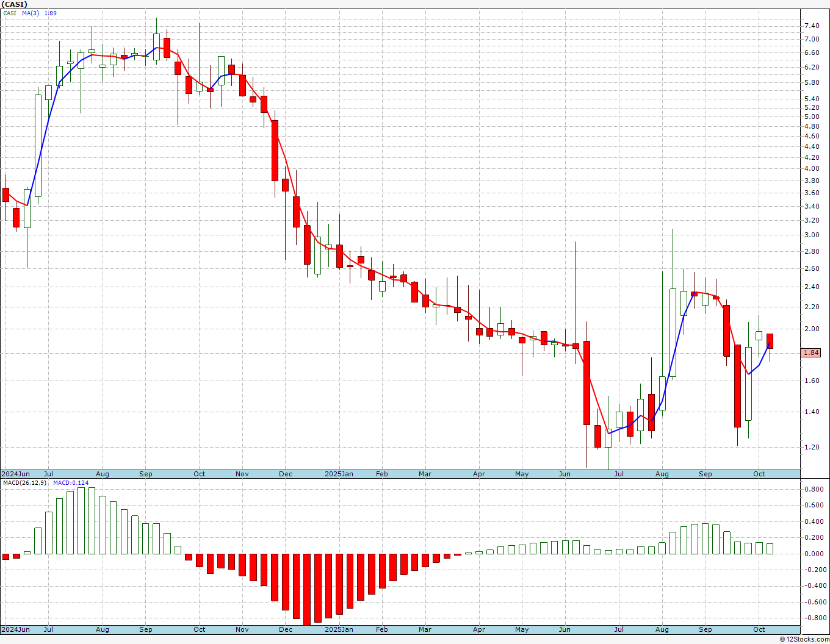The image size is (830, 644).
Task: Click the 1.84 current price tag
Action: pyautogui.click(x=811, y=352)
